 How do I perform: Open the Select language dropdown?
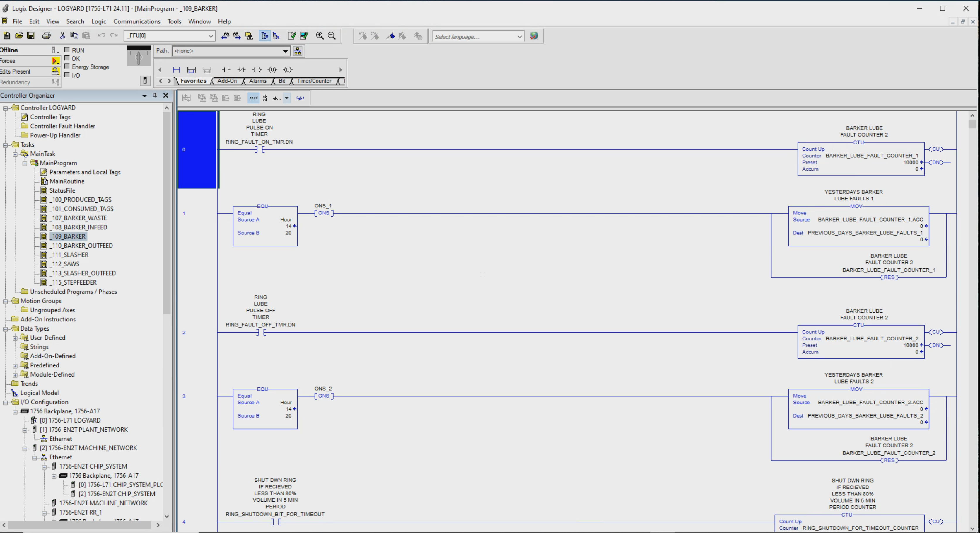tap(519, 37)
